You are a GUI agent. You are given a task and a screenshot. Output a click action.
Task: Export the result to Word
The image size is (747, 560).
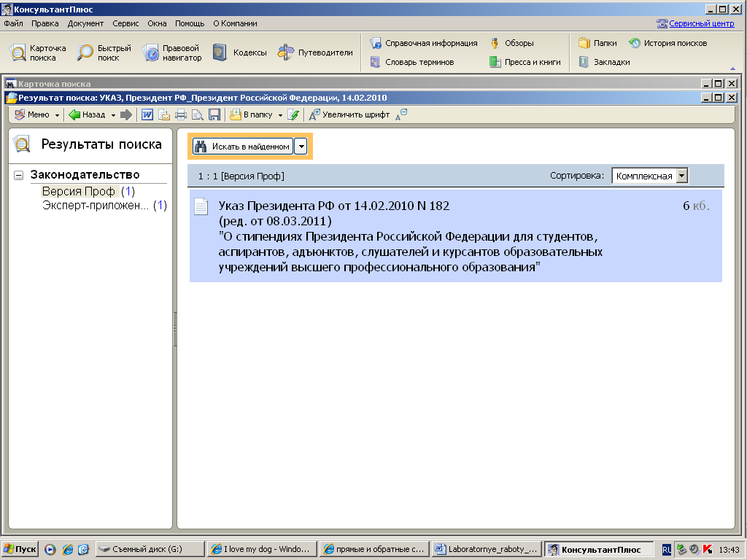(147, 114)
